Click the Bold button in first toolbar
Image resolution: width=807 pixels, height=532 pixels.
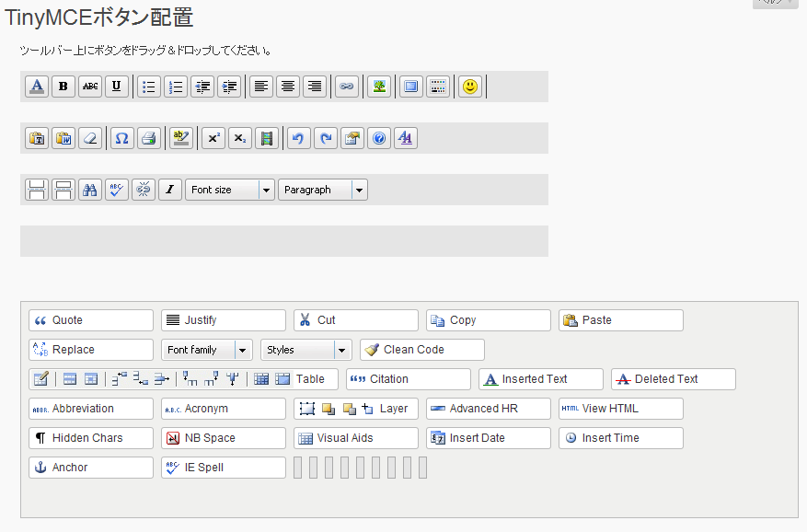63,87
